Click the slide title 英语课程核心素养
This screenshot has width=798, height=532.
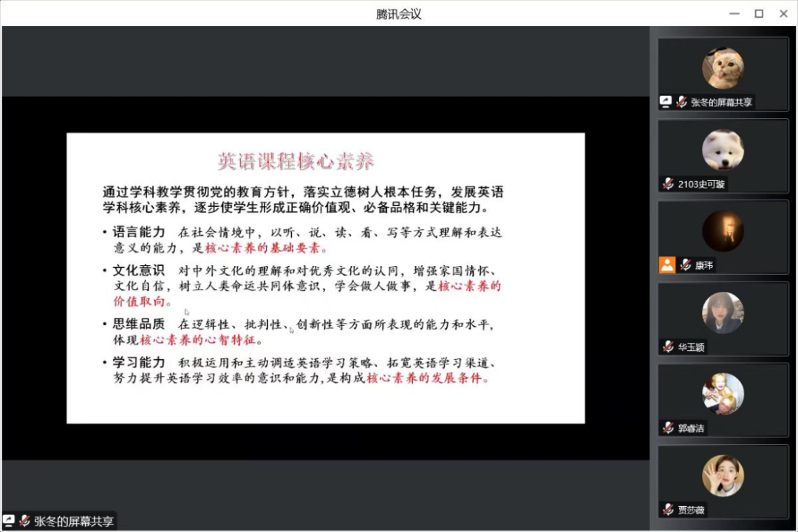click(296, 161)
